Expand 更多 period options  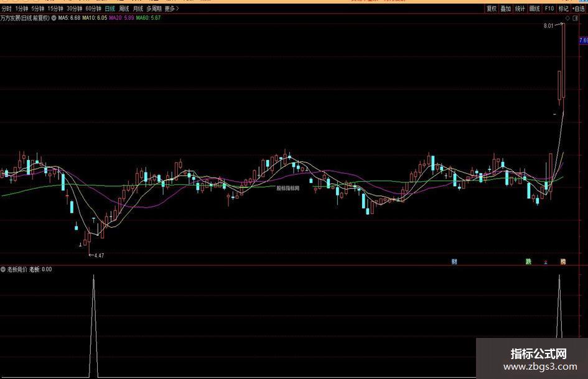[x=172, y=8]
